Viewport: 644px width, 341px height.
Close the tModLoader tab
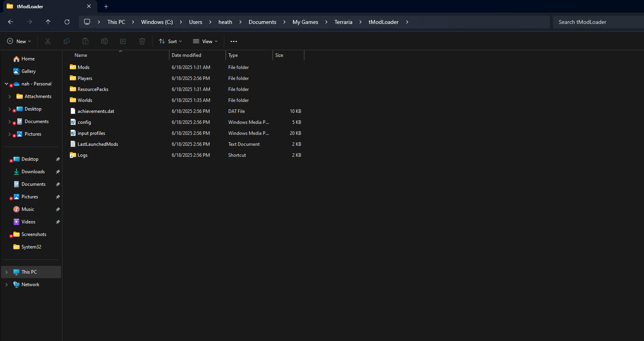pos(89,6)
